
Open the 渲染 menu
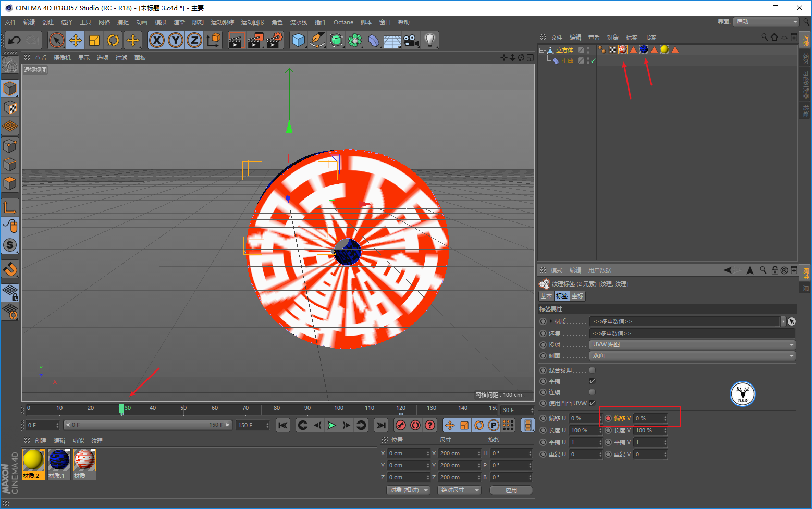click(179, 22)
